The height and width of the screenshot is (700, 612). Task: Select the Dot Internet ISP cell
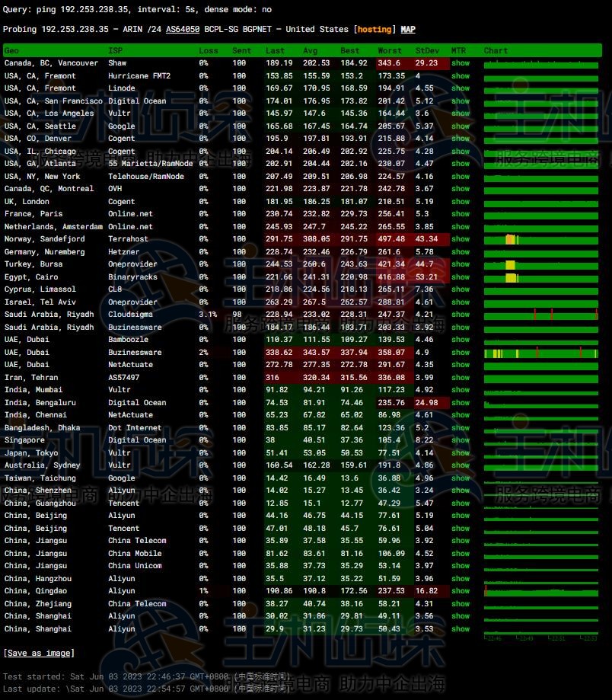point(135,427)
